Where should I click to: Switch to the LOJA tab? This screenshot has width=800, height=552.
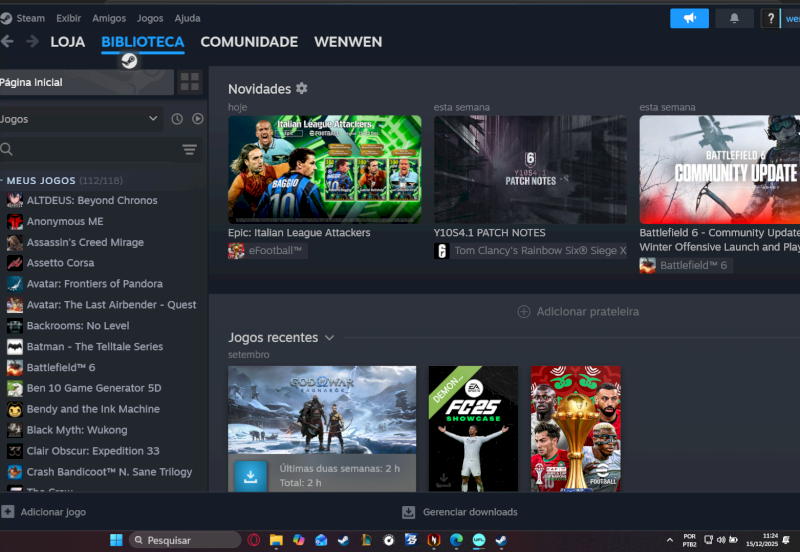(x=67, y=42)
